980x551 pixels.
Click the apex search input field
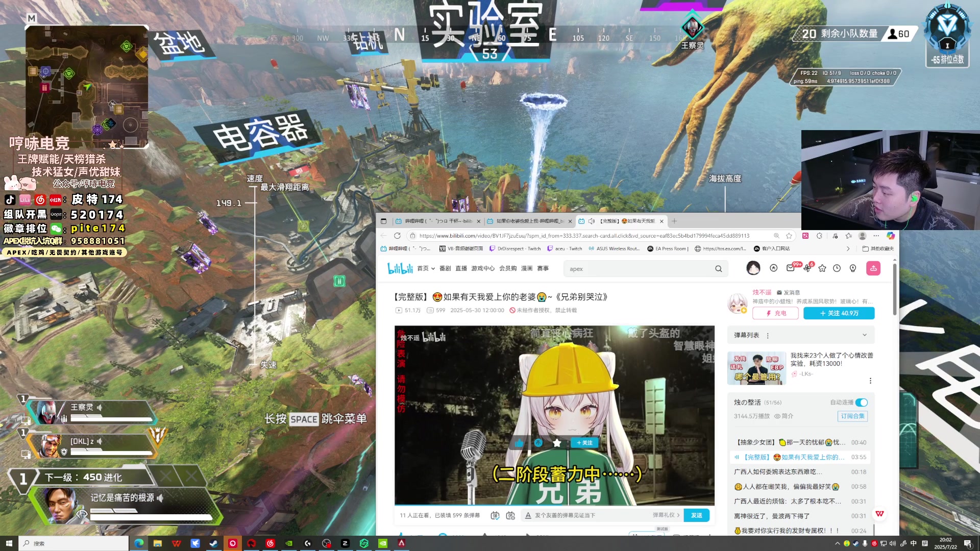638,269
